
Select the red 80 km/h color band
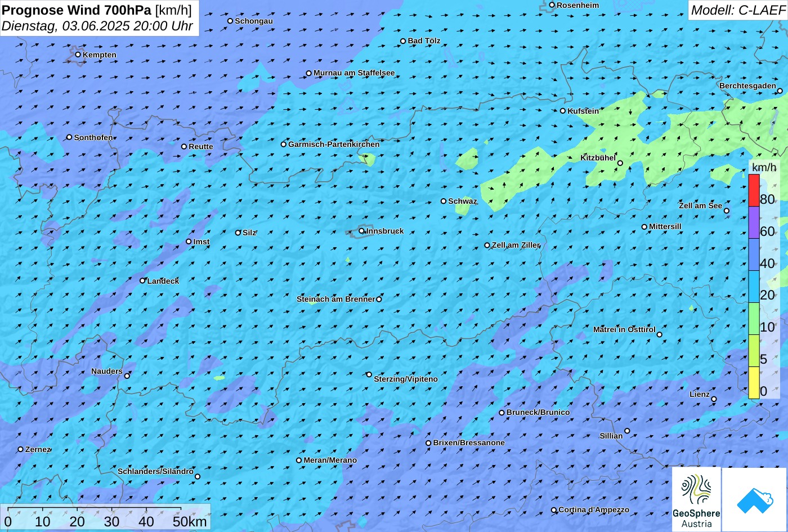[754, 190]
